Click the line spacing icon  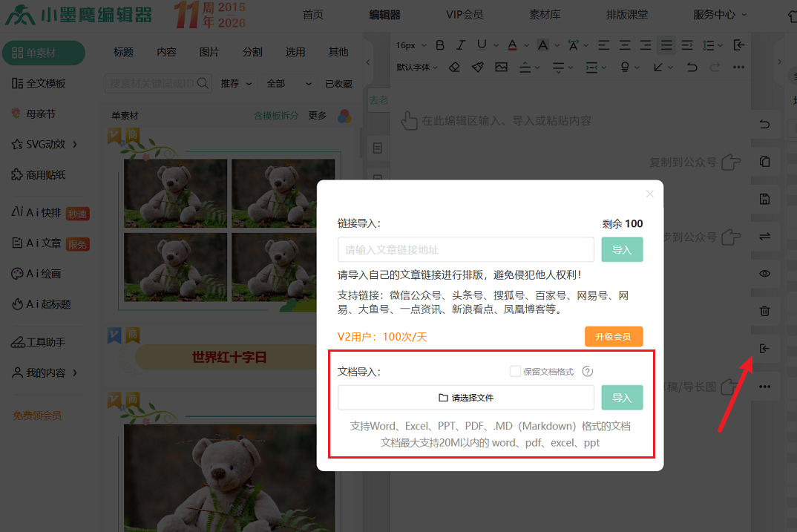708,45
